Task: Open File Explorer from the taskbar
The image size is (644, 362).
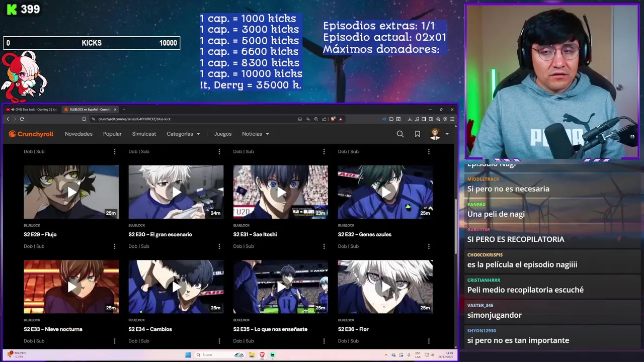Action: tap(252, 355)
